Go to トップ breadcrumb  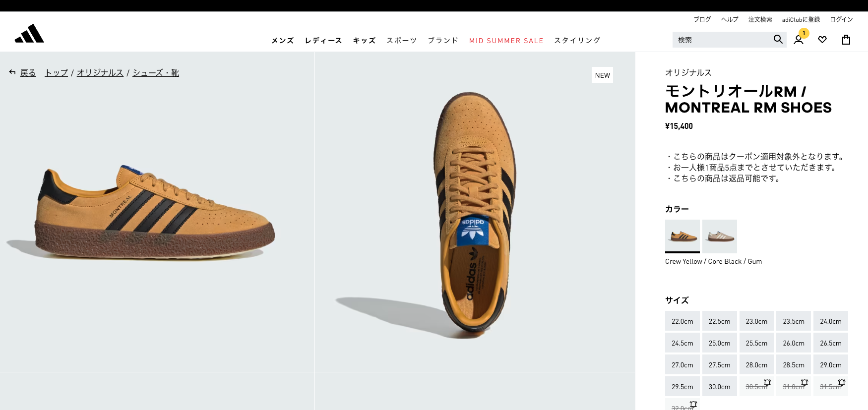[57, 72]
